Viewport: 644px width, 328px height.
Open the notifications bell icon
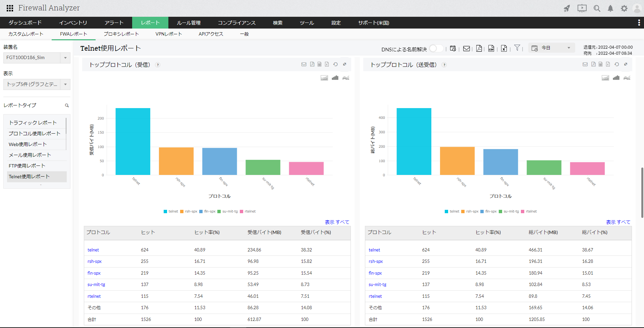click(610, 8)
